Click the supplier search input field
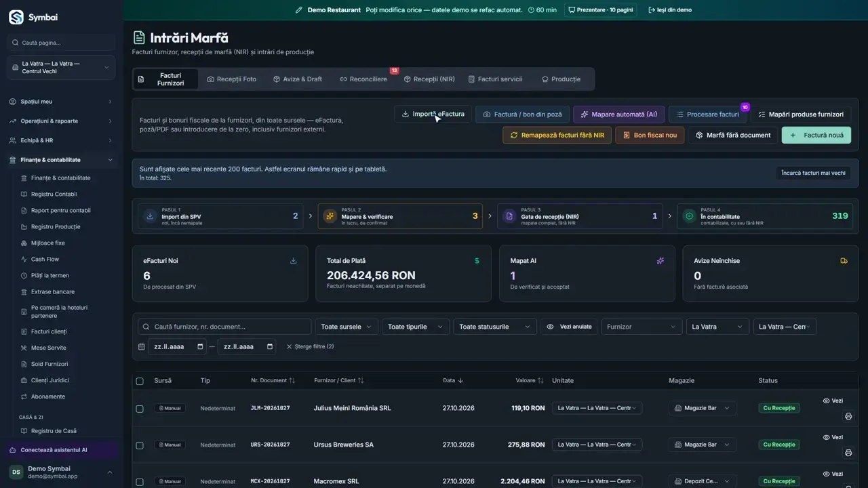The image size is (868, 488). (224, 327)
